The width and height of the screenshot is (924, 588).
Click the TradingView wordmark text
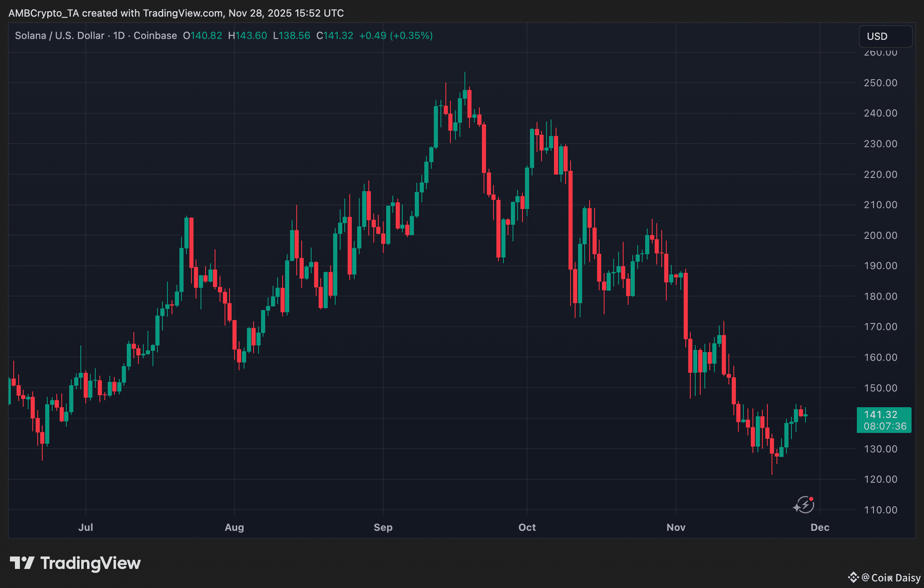pos(90,563)
